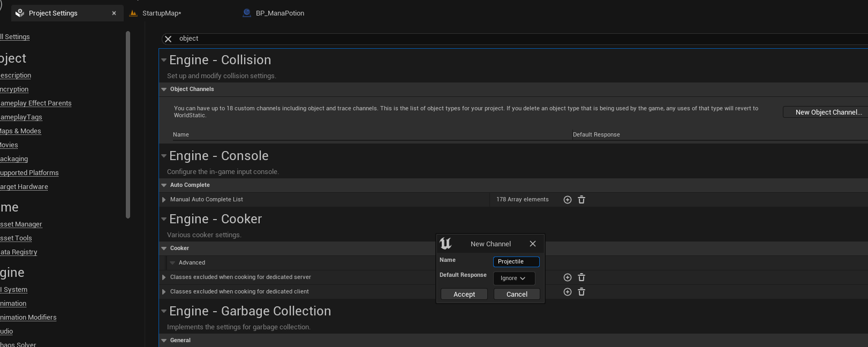
Task: Click the 178 Array elements value
Action: 523,200
